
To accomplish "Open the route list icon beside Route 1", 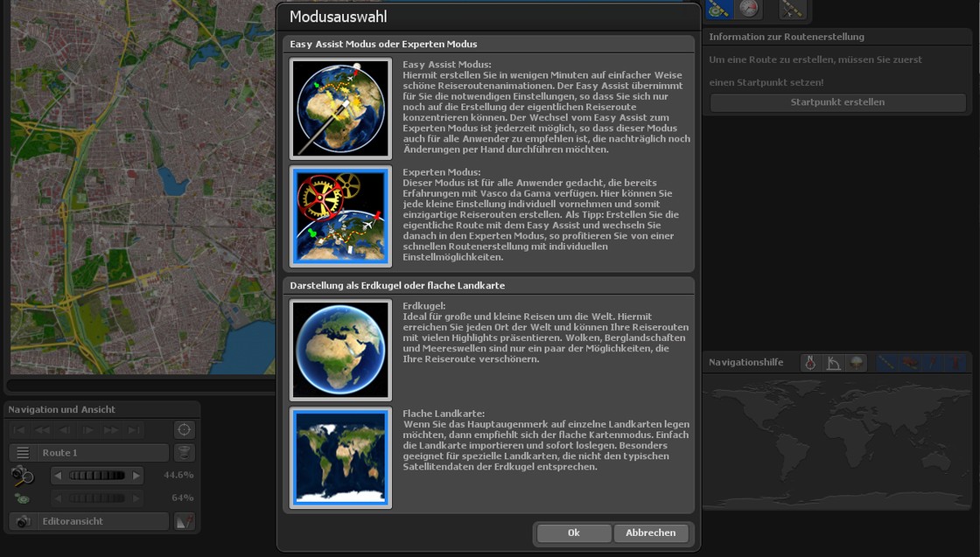I will 23,453.
